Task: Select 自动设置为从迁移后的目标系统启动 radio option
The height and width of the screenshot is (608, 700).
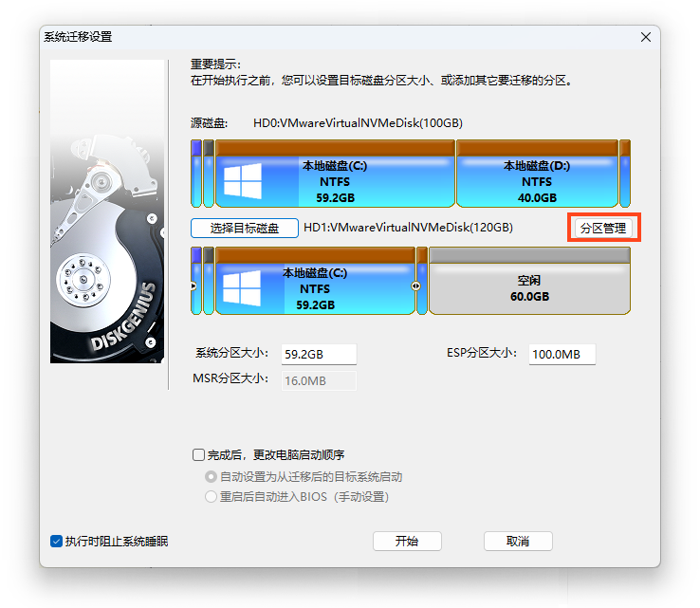Action: coord(211,477)
